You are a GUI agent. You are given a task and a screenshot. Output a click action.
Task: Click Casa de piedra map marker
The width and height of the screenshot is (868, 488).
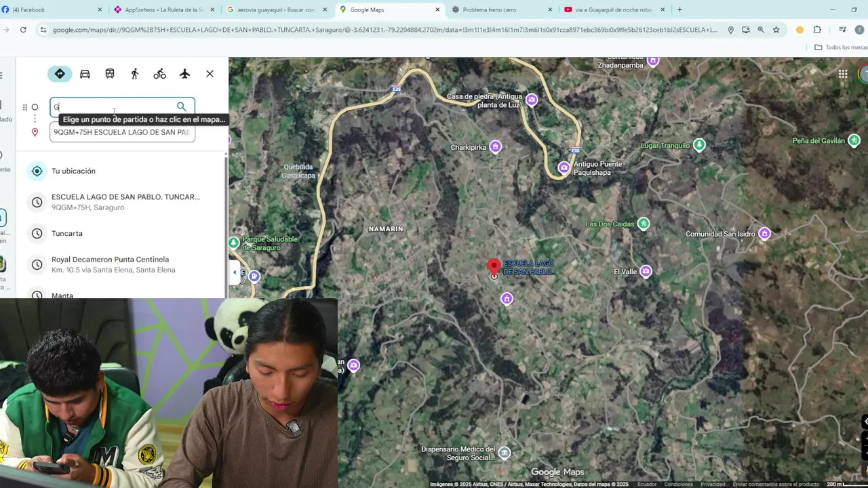click(532, 100)
